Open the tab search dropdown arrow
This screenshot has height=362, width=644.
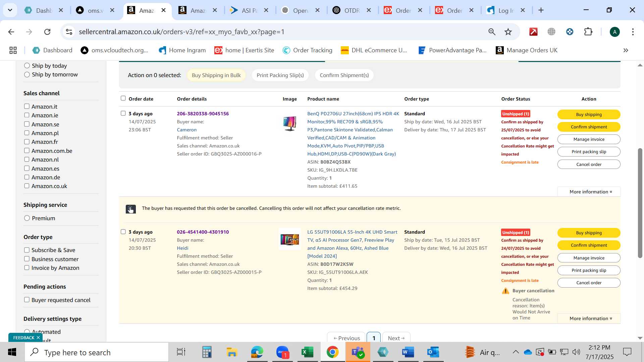10,10
